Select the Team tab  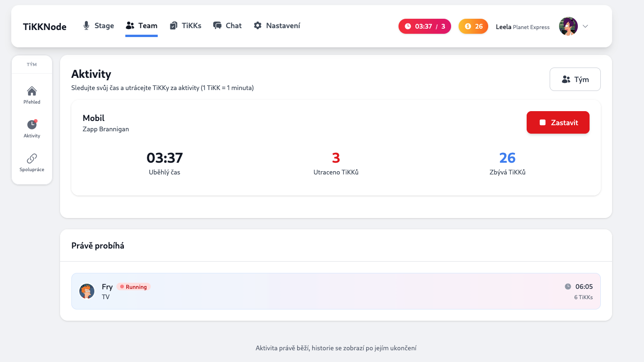(x=141, y=26)
